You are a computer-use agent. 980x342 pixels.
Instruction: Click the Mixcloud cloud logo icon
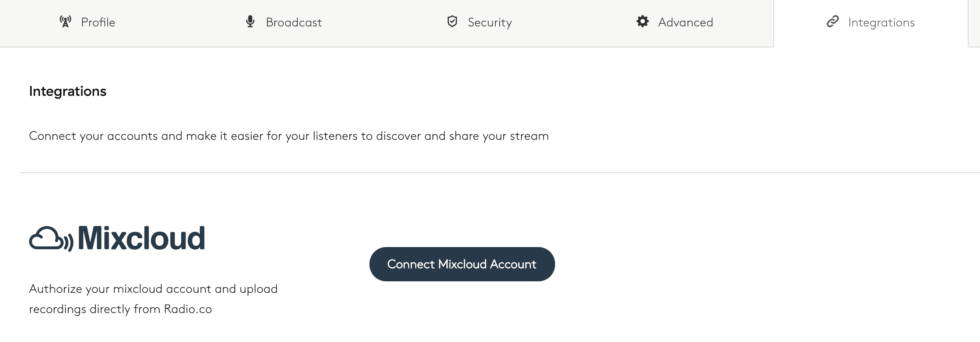51,239
